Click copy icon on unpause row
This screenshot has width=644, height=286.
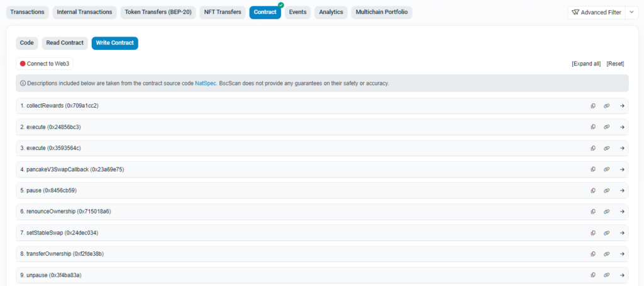pos(593,275)
